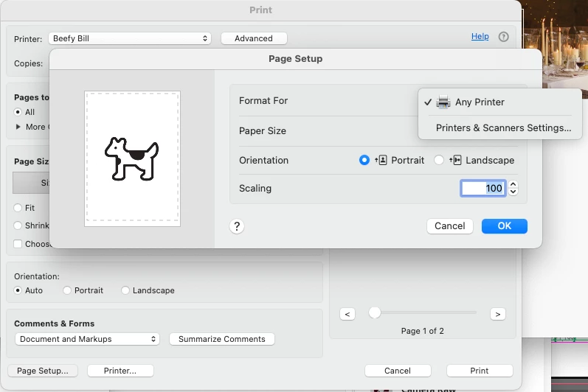The height and width of the screenshot is (392, 588).
Task: Open the Help link
Action: [480, 36]
